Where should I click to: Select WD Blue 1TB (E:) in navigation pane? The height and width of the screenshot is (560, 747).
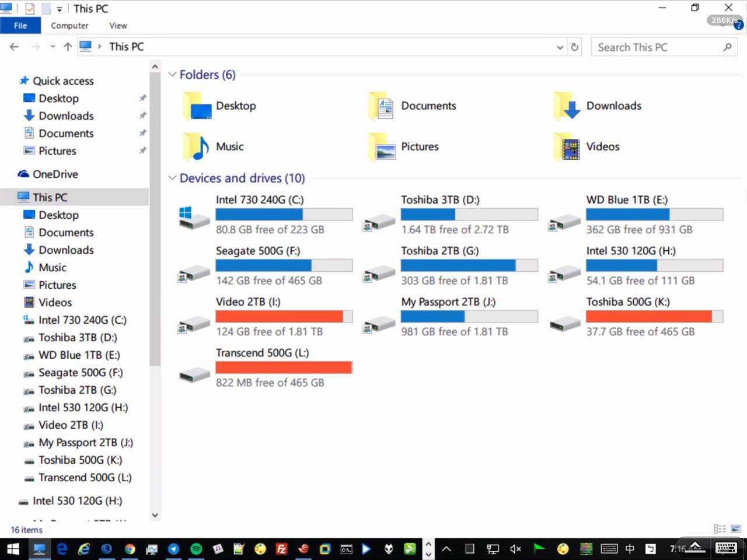pos(79,355)
